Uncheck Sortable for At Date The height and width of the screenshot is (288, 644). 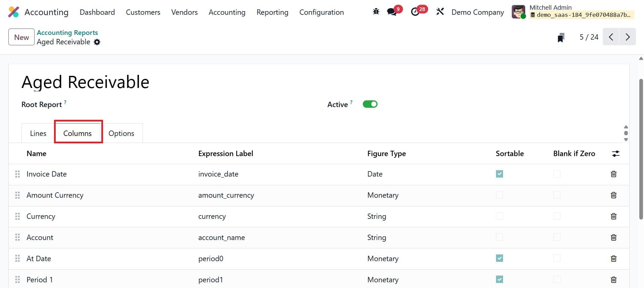pos(499,258)
